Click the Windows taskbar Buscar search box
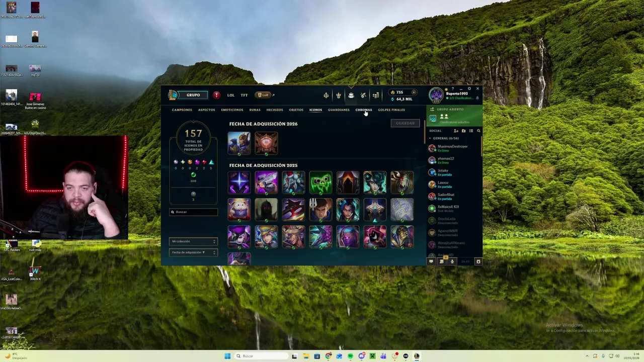This screenshot has width=644, height=362. (x=261, y=356)
